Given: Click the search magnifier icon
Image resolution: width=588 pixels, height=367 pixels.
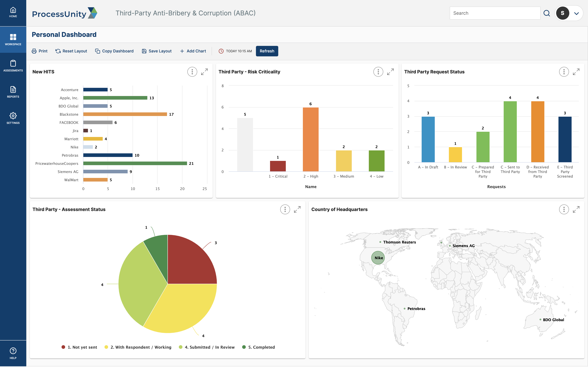Looking at the screenshot, I should point(547,13).
